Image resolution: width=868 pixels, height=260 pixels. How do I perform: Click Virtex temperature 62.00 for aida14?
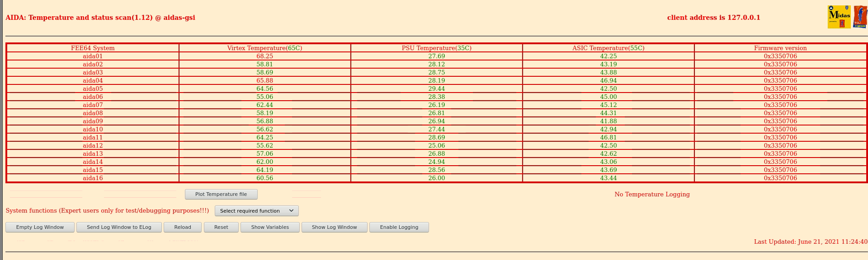coord(264,162)
